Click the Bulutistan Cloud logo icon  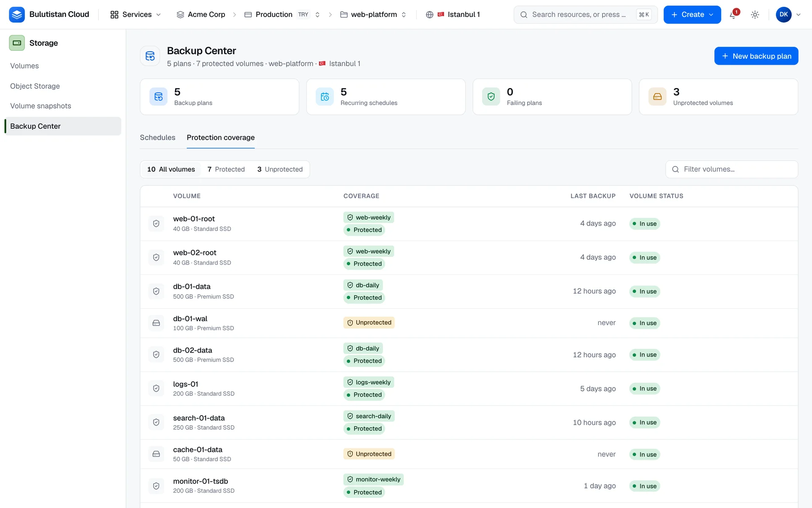[x=17, y=14]
